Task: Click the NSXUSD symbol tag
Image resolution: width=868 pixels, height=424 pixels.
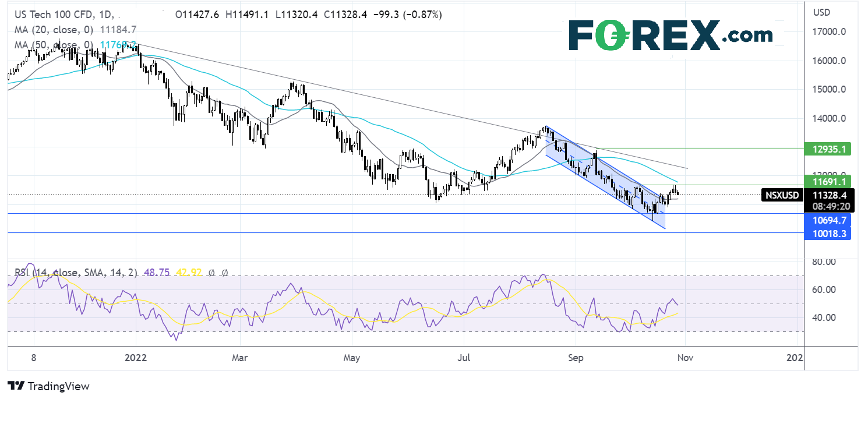Action: (782, 195)
